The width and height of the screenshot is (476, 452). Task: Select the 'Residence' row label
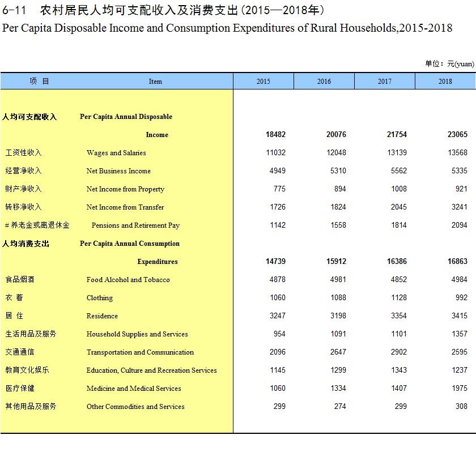coord(102,316)
